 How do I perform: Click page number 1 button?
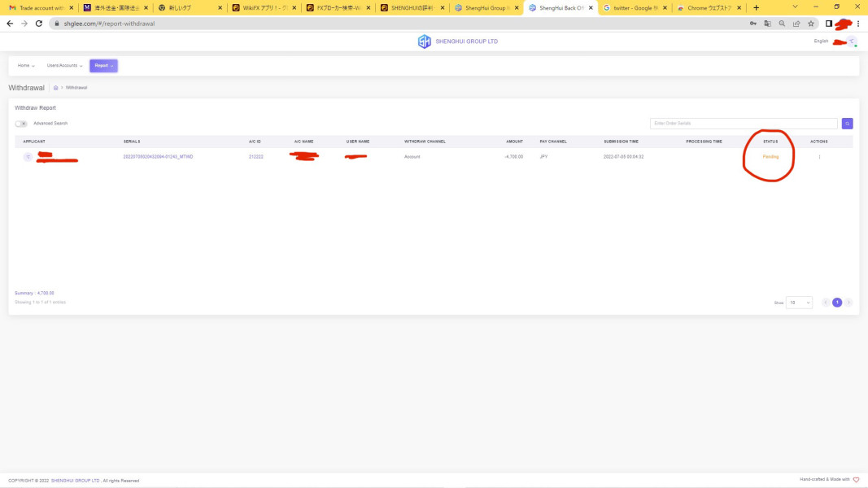click(x=837, y=303)
